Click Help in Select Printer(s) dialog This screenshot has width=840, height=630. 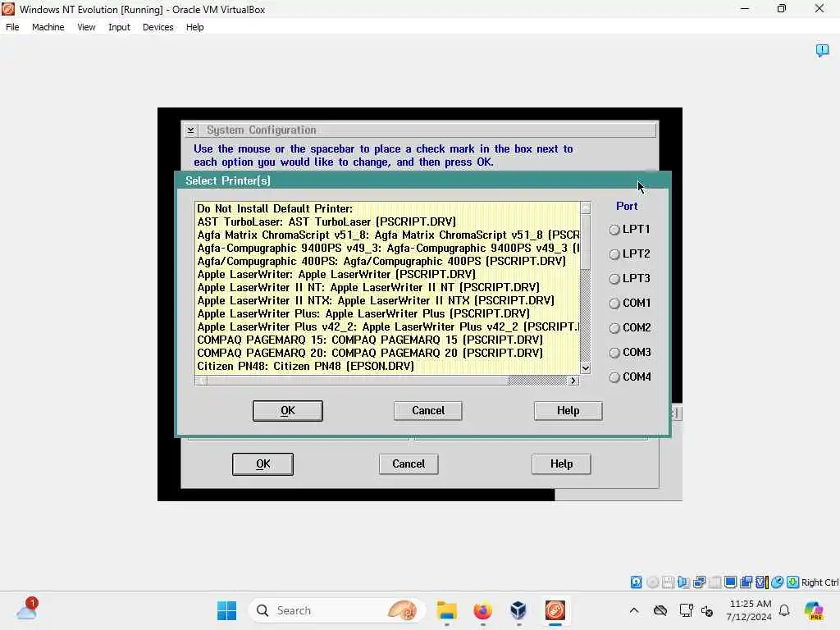568,411
